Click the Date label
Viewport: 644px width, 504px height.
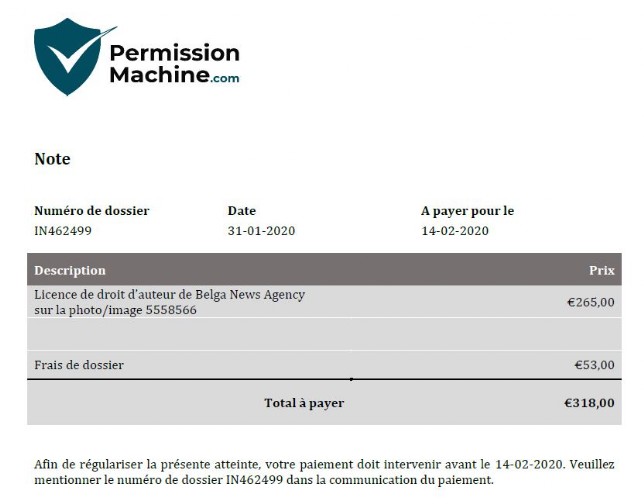[242, 211]
